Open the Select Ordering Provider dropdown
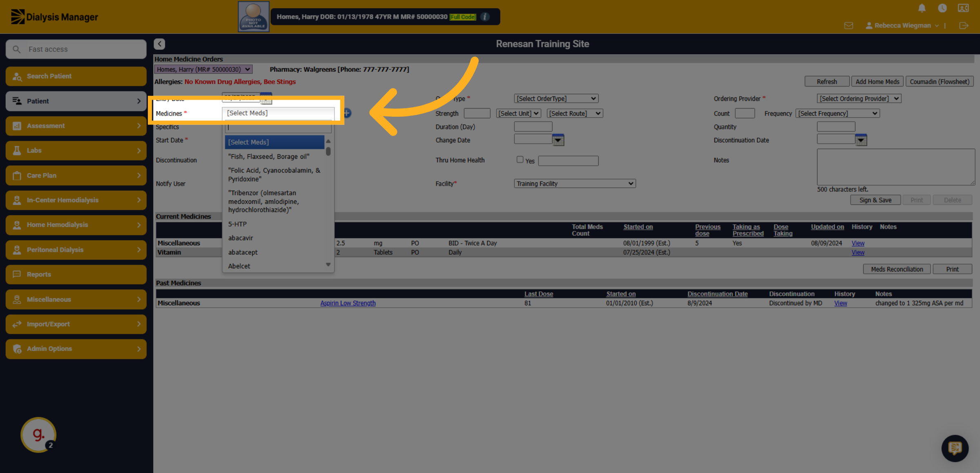 pos(859,98)
